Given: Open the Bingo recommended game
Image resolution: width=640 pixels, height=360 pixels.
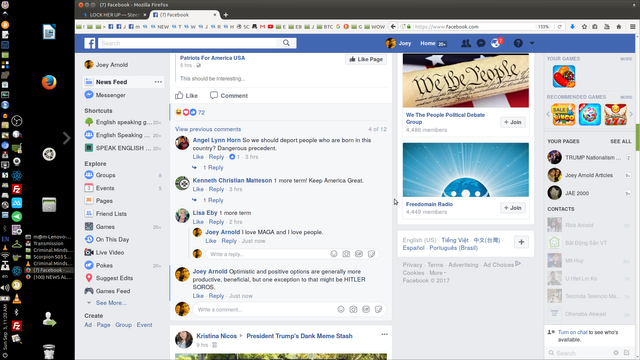Looking at the screenshot, I should tap(563, 114).
